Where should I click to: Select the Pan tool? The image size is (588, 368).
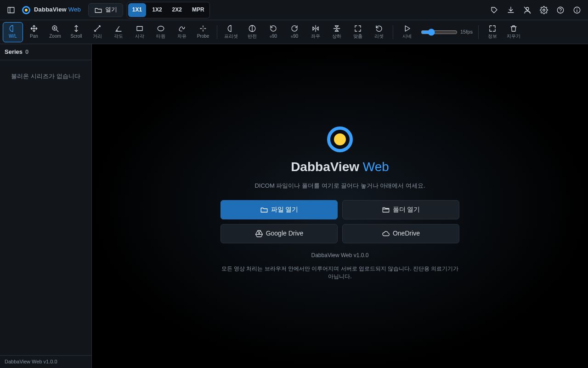pos(34,32)
